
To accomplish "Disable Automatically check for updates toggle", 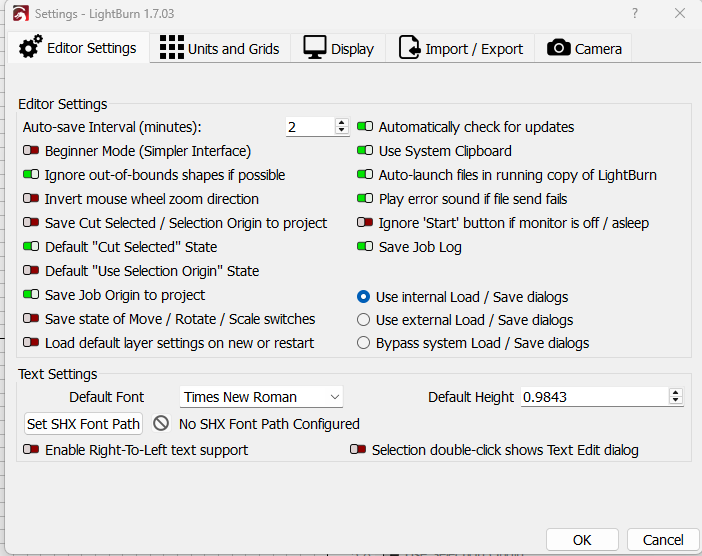I will [x=365, y=127].
